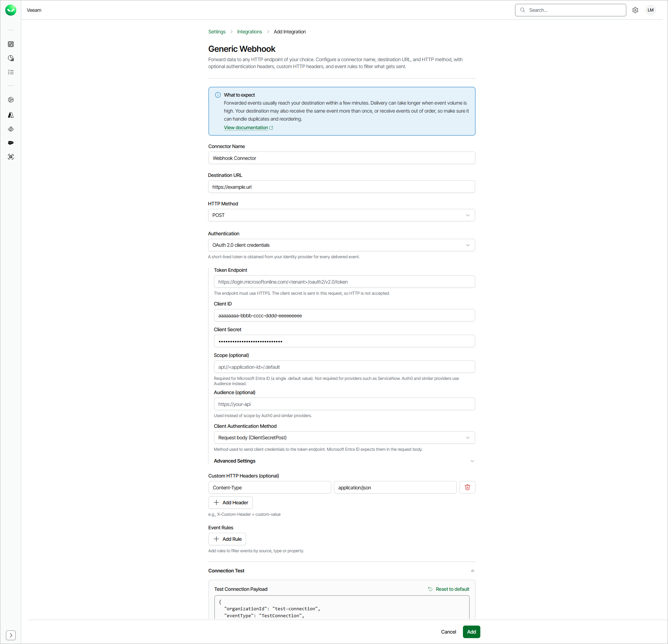Click the Reset to default refresh icon

[x=430, y=589]
